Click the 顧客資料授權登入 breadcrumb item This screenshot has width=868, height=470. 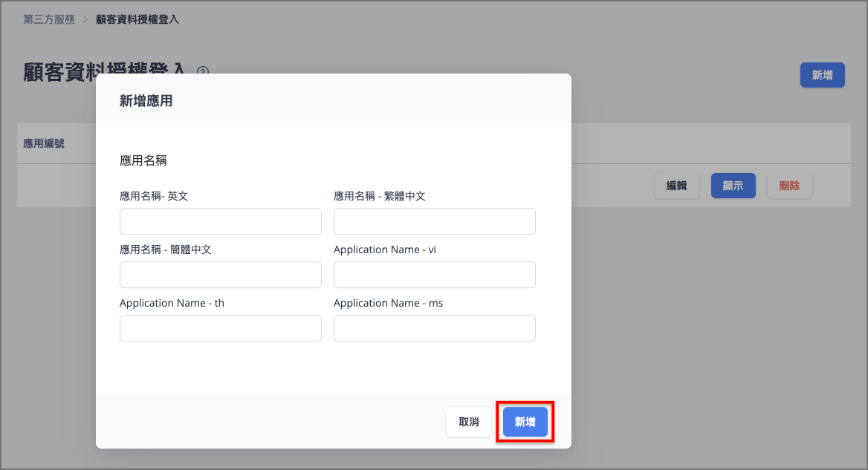pos(137,19)
